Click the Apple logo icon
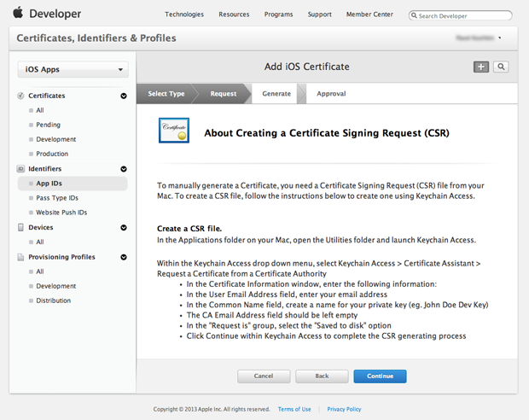 pos(18,13)
